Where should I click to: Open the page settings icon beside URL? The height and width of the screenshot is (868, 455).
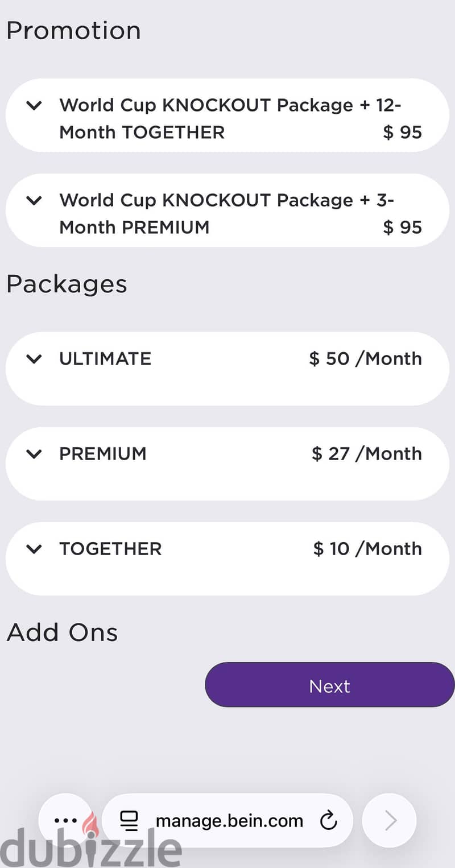129,821
